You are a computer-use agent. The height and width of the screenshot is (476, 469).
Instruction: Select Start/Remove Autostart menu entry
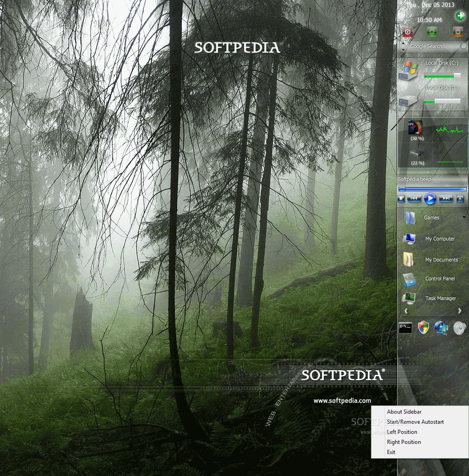420,422
